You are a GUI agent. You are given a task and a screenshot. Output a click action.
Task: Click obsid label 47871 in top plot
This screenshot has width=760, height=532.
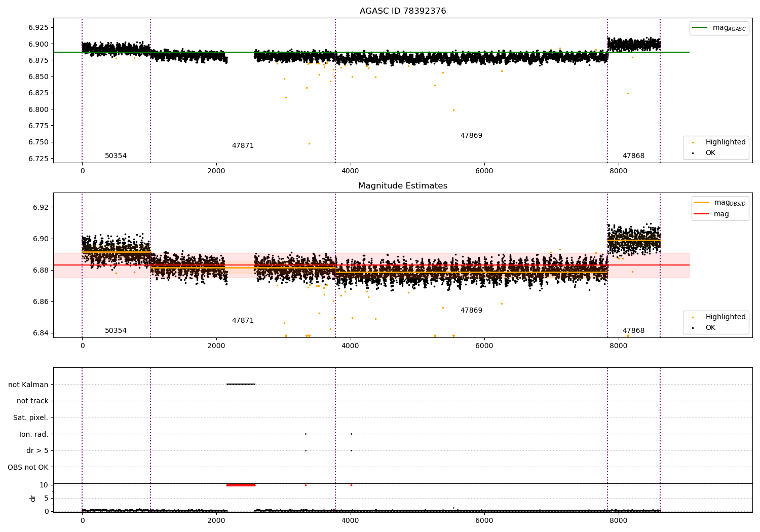[243, 146]
